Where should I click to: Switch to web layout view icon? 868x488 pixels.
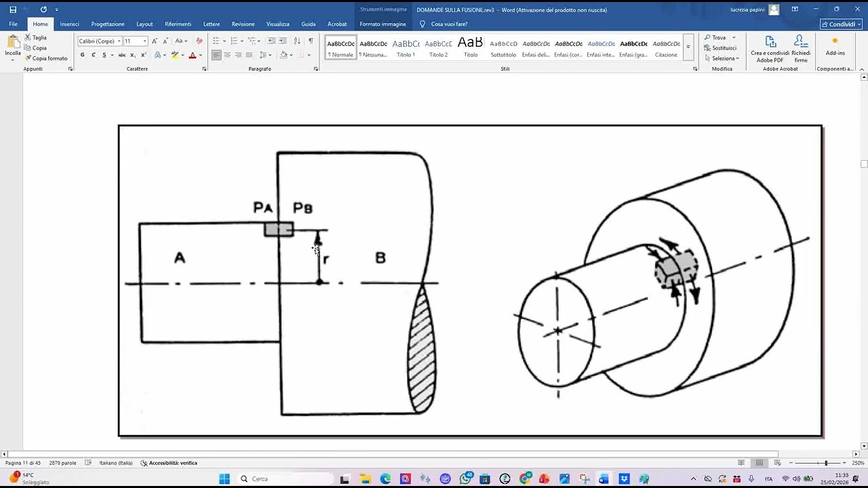click(777, 463)
